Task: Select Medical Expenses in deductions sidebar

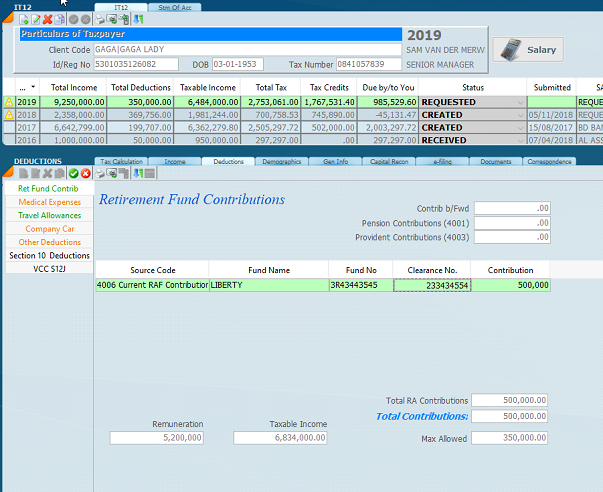Action: coord(47,202)
